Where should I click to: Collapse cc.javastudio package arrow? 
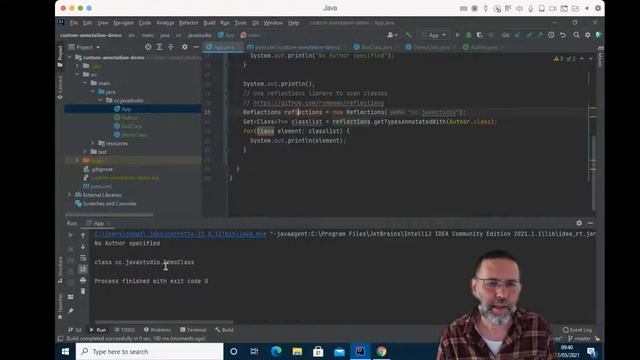100,100
